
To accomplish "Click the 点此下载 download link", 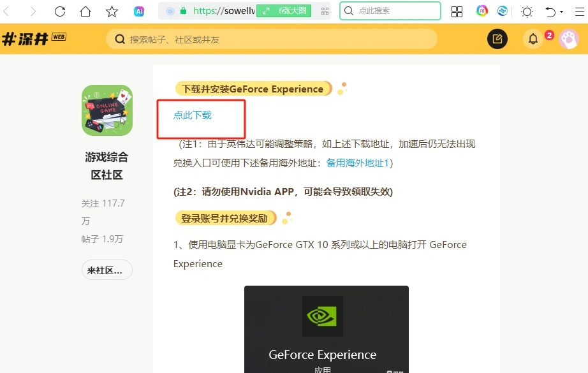I will pyautogui.click(x=193, y=115).
